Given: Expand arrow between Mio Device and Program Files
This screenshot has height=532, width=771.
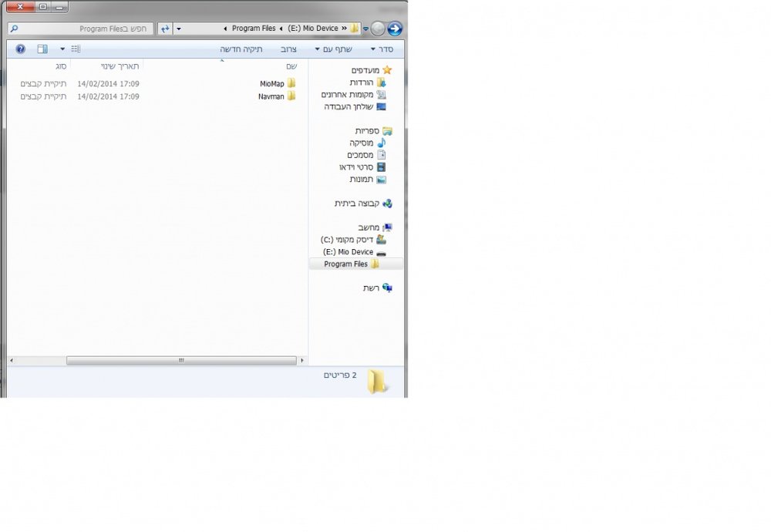Looking at the screenshot, I should [x=281, y=29].
